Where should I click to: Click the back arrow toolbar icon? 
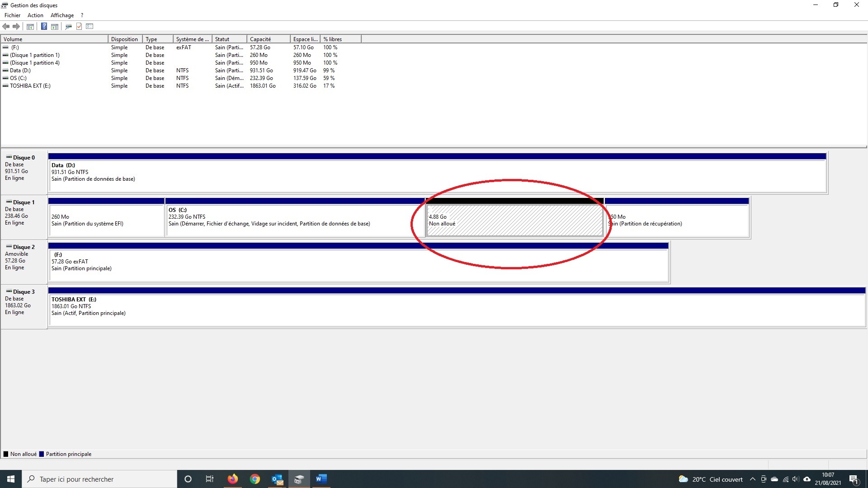tap(6, 27)
